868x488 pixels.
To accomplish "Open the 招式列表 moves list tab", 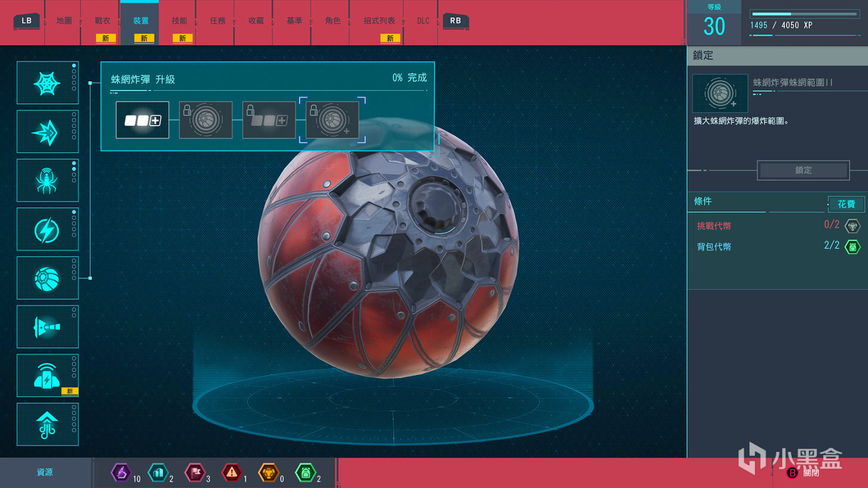I will (x=379, y=21).
